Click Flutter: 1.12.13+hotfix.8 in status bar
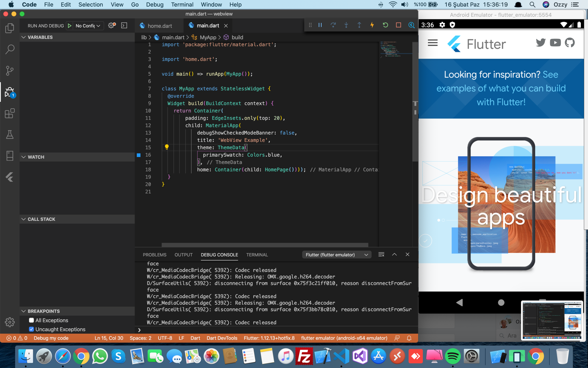 coord(269,338)
